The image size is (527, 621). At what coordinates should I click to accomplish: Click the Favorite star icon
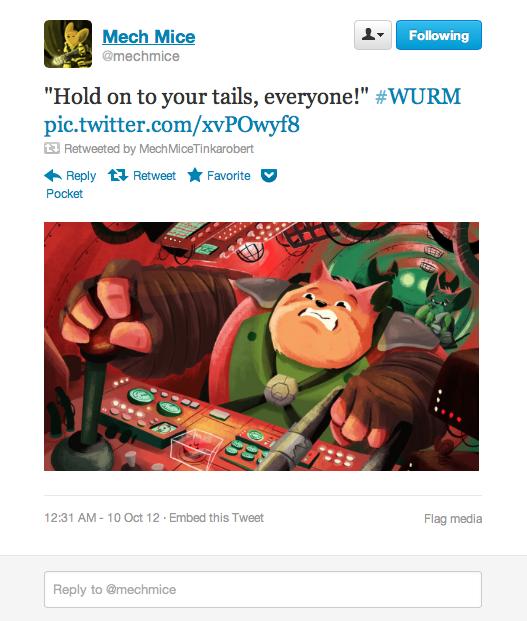[195, 175]
